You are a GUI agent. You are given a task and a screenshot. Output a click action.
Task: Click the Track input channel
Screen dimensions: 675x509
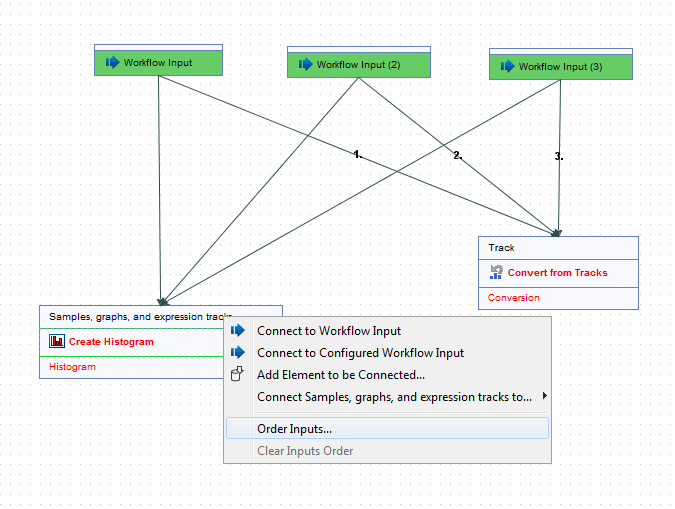(558, 248)
